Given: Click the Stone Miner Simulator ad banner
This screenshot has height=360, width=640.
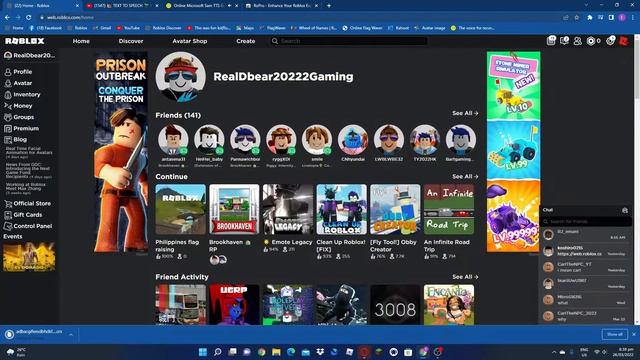Looking at the screenshot, I should click(513, 152).
